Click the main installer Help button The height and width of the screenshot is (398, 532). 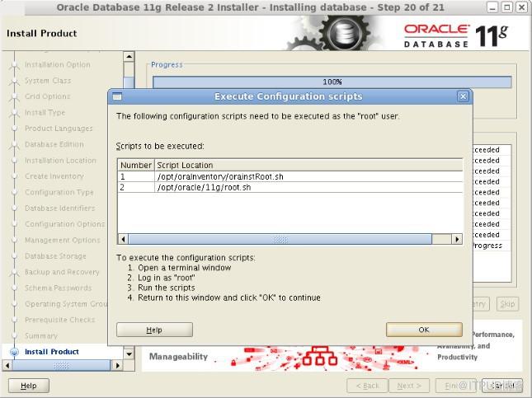click(x=29, y=386)
